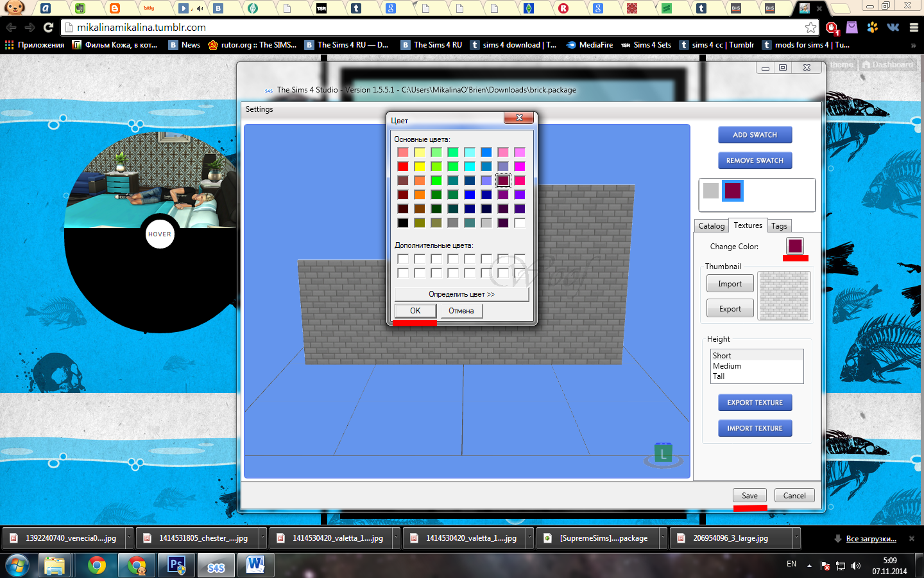The width and height of the screenshot is (924, 578).
Task: Bookmark this page with the star icon
Action: (810, 28)
